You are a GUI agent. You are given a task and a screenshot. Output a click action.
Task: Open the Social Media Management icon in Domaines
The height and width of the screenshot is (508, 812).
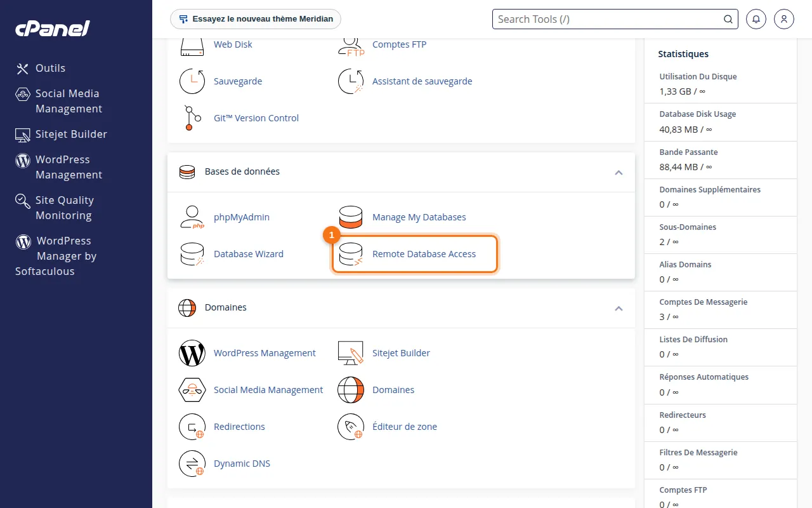pos(192,390)
